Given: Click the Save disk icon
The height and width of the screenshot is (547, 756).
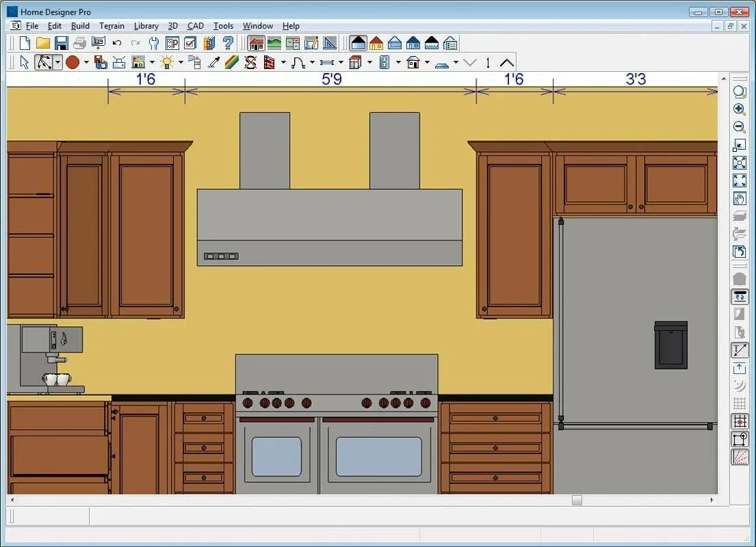Looking at the screenshot, I should tap(61, 43).
